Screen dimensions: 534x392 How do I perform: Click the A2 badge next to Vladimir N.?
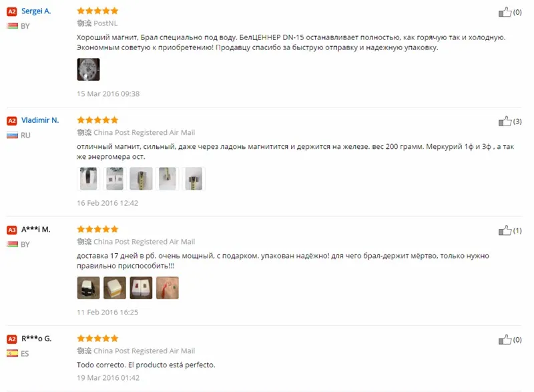coord(12,121)
